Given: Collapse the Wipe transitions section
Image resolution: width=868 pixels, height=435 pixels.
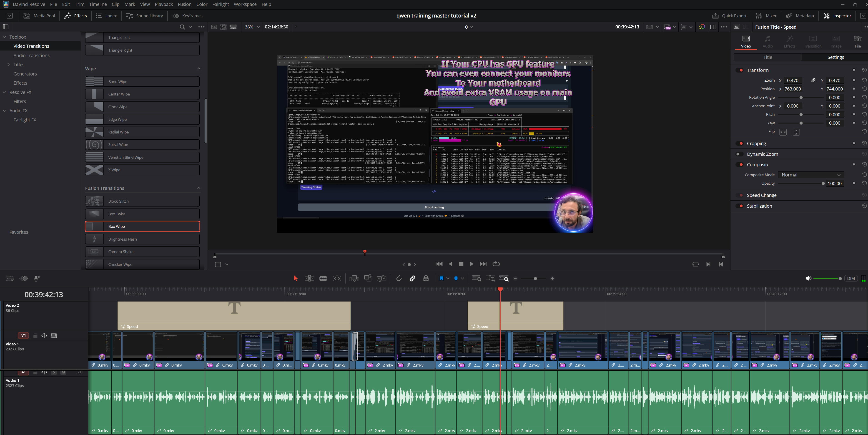Looking at the screenshot, I should tap(199, 68).
